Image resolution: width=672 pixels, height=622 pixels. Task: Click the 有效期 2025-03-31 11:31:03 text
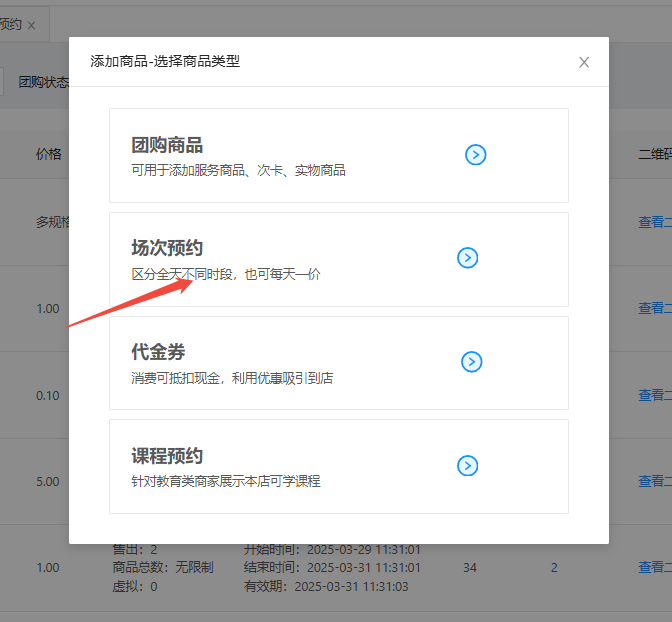(x=326, y=586)
